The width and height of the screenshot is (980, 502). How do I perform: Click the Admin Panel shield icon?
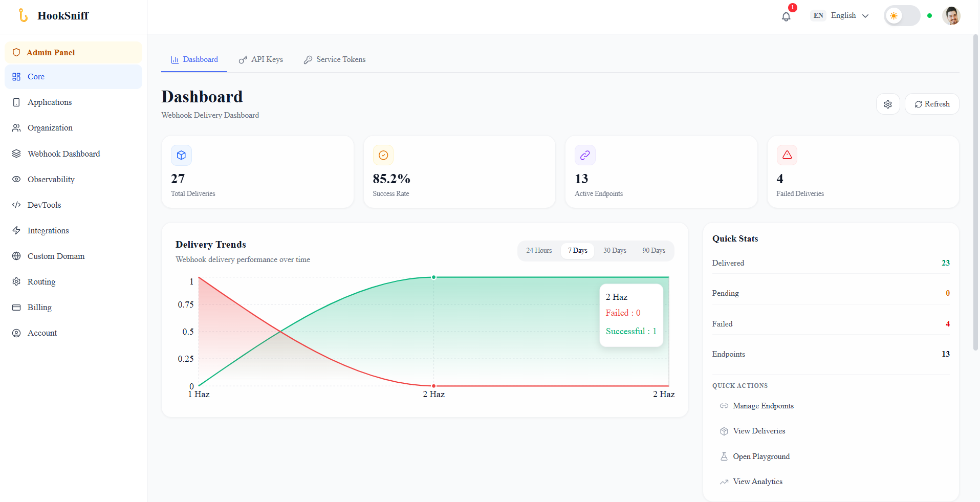[16, 52]
